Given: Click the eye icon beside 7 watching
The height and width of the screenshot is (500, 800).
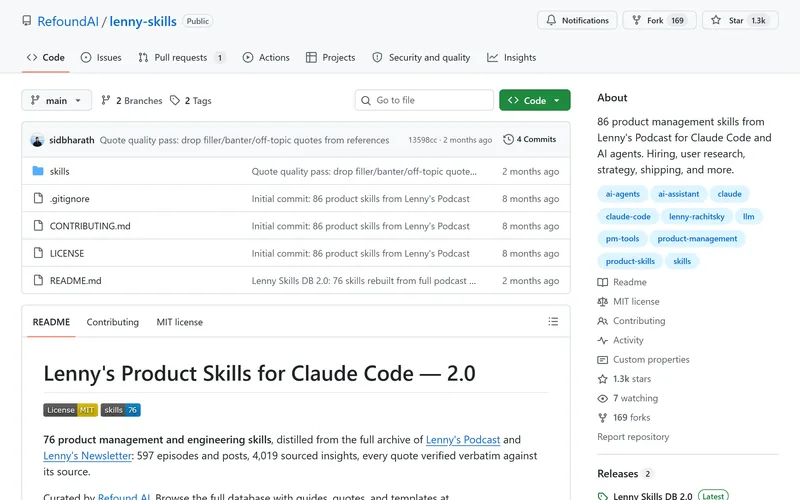Looking at the screenshot, I should pos(603,398).
